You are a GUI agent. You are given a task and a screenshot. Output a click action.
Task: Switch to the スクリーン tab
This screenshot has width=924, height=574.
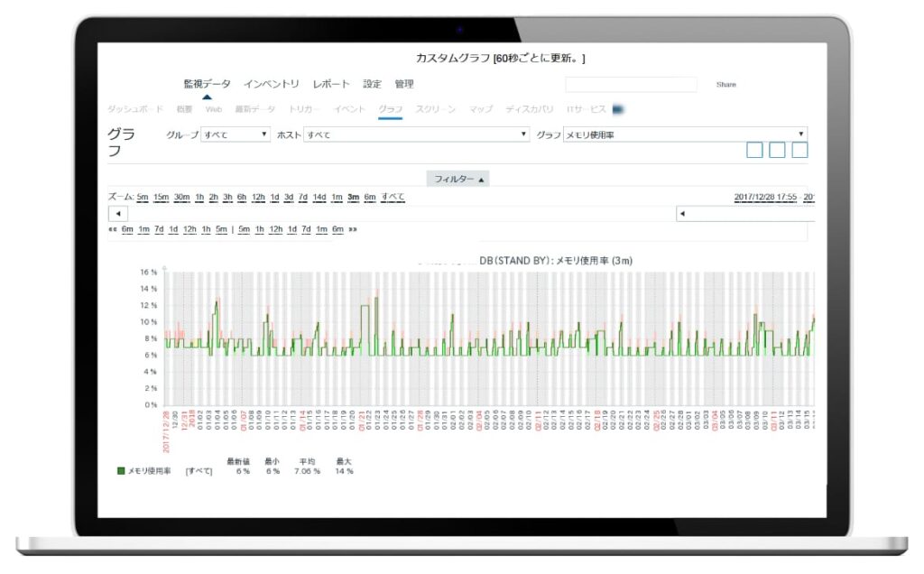pyautogui.click(x=435, y=109)
